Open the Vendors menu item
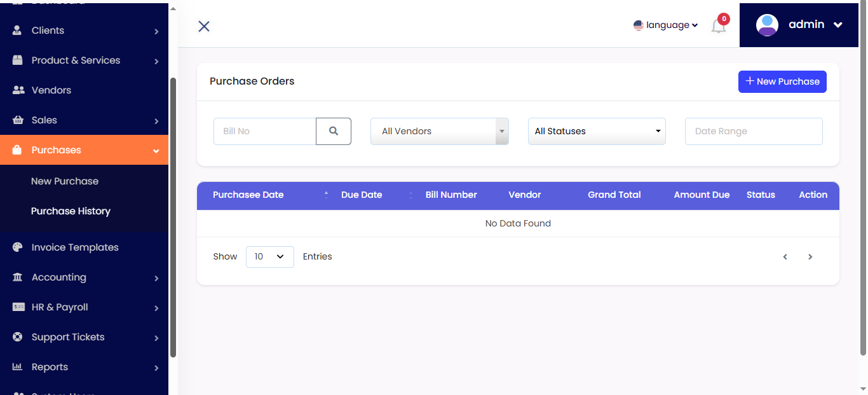Image resolution: width=868 pixels, height=395 pixels. (x=84, y=90)
